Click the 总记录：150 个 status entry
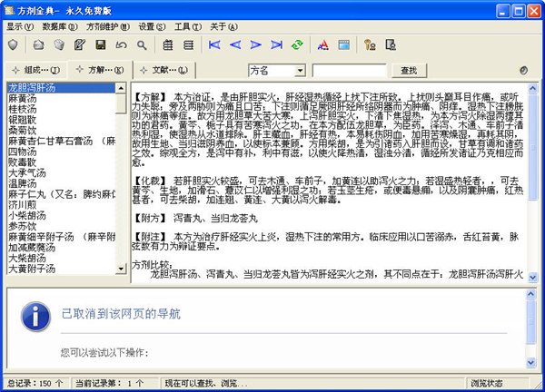The width and height of the screenshot is (545, 392). (x=35, y=383)
